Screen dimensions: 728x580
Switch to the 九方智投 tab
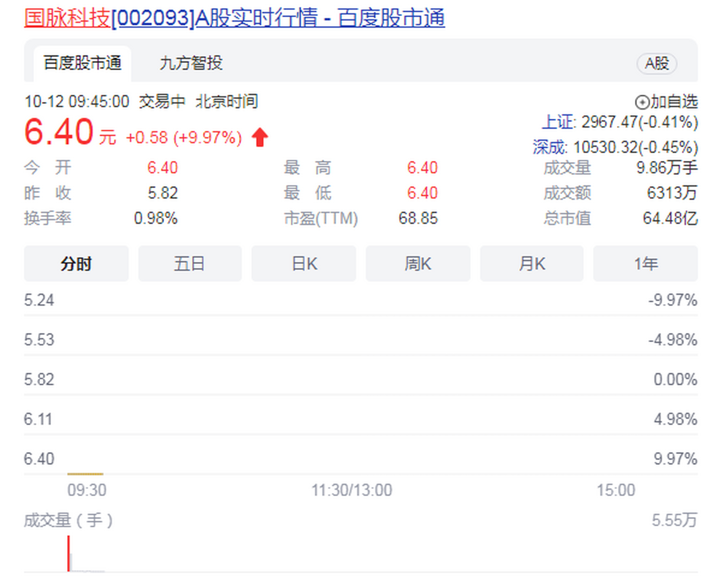click(x=191, y=63)
